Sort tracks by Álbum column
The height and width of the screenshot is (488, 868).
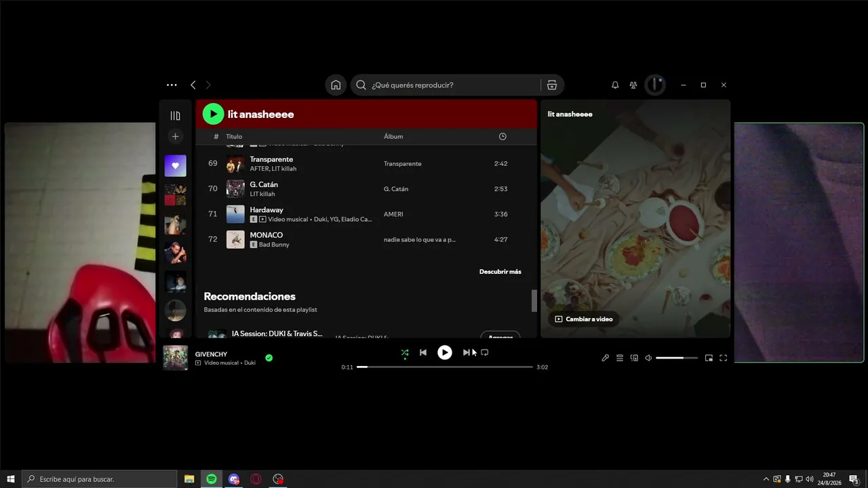[393, 136]
